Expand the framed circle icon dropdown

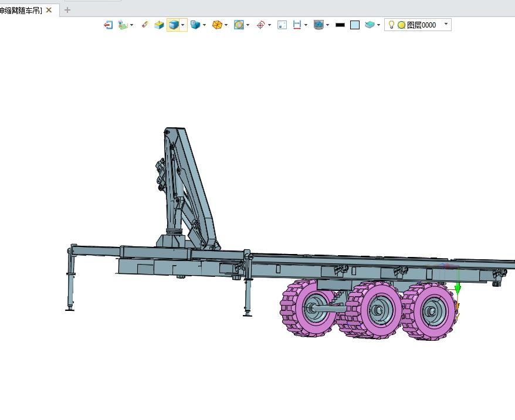click(x=248, y=25)
